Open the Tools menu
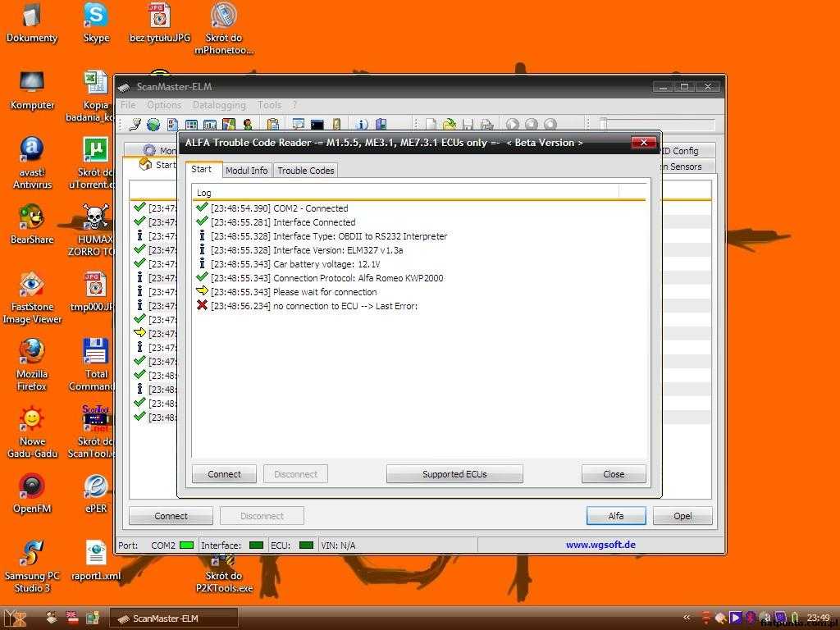 (269, 104)
